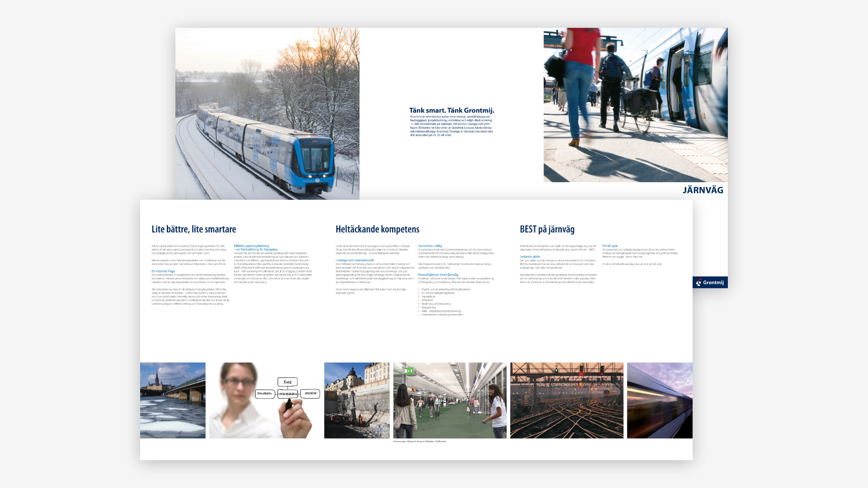
Task: Select the rail yard tracks at dusk photo
Action: 566,400
